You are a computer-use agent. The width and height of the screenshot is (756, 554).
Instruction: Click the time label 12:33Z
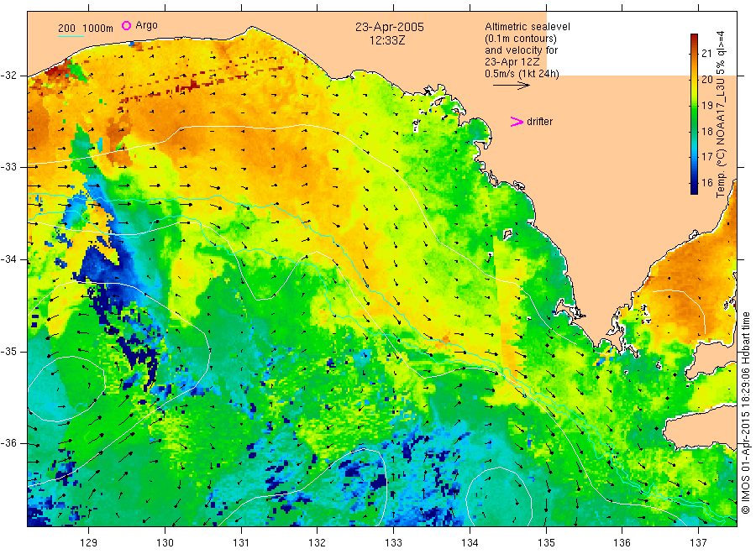tap(387, 40)
